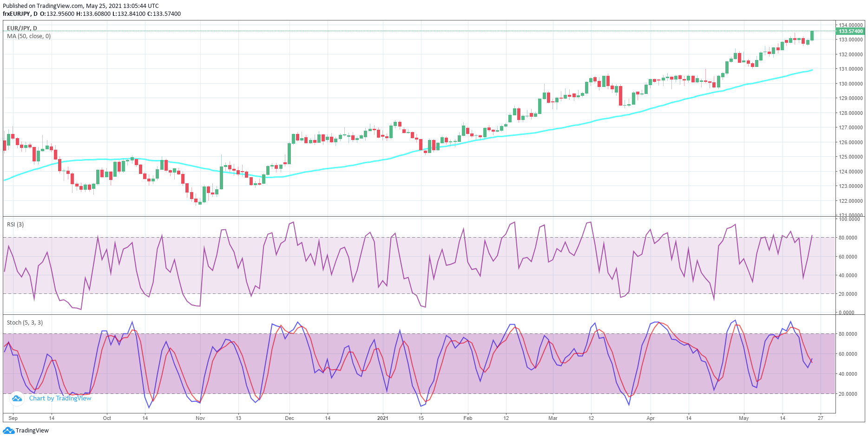
Task: Select the RSI (3) indicator pane label
Action: pos(15,224)
